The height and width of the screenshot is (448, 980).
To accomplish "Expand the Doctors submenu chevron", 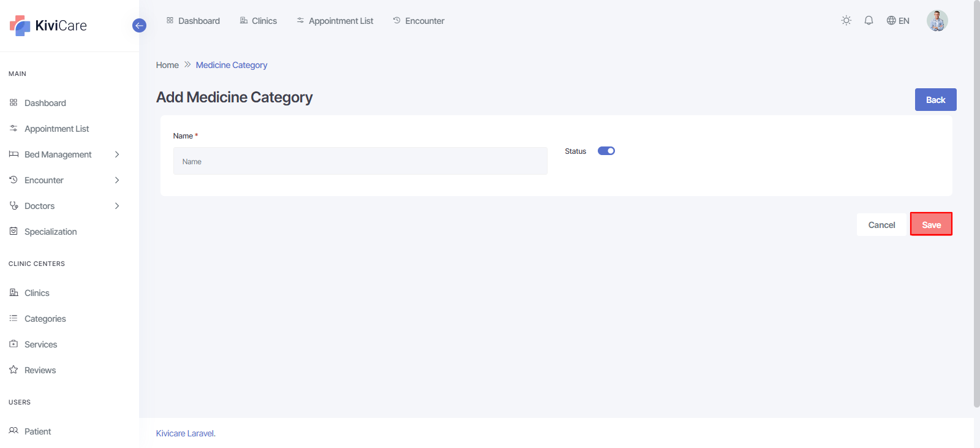I will pyautogui.click(x=117, y=206).
